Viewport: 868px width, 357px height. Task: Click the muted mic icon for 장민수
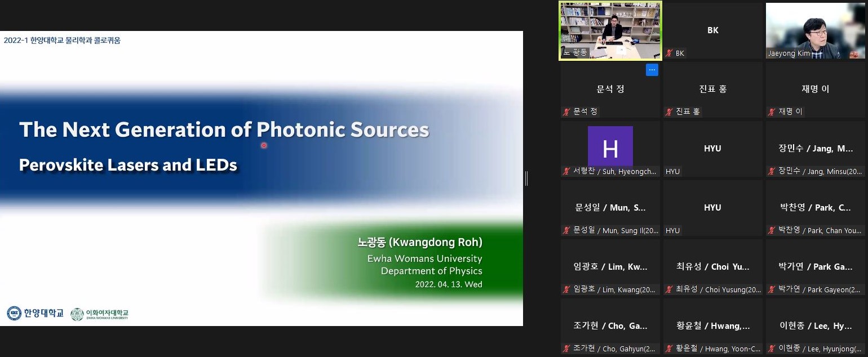coord(772,171)
